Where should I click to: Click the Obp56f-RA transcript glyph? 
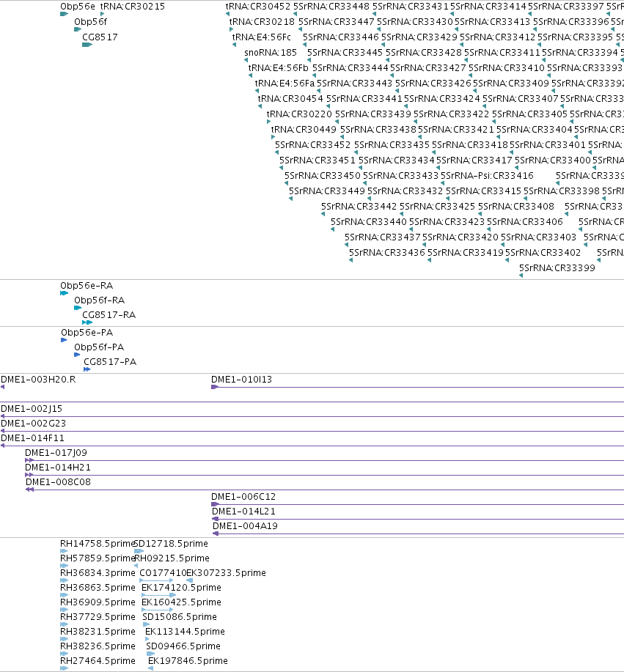(78, 308)
